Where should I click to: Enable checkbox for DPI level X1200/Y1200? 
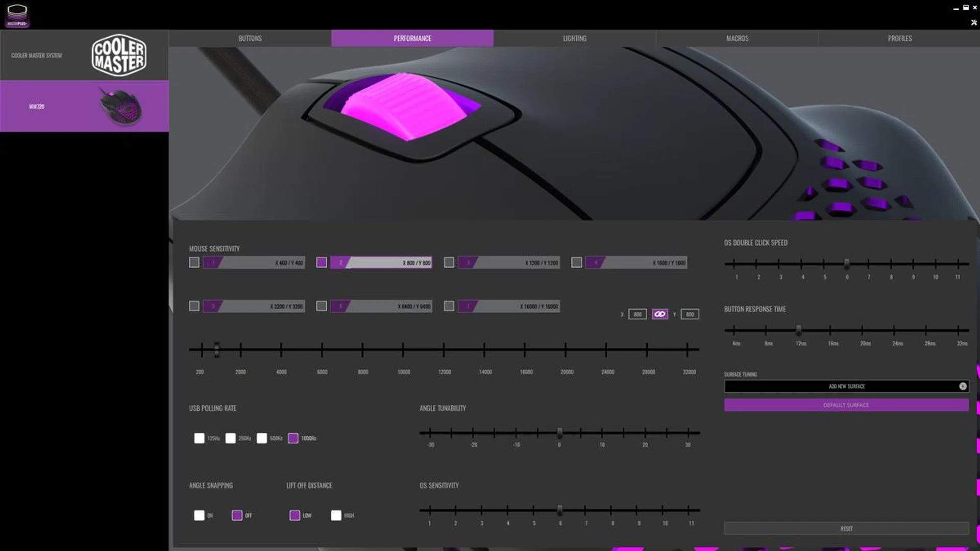pos(449,263)
